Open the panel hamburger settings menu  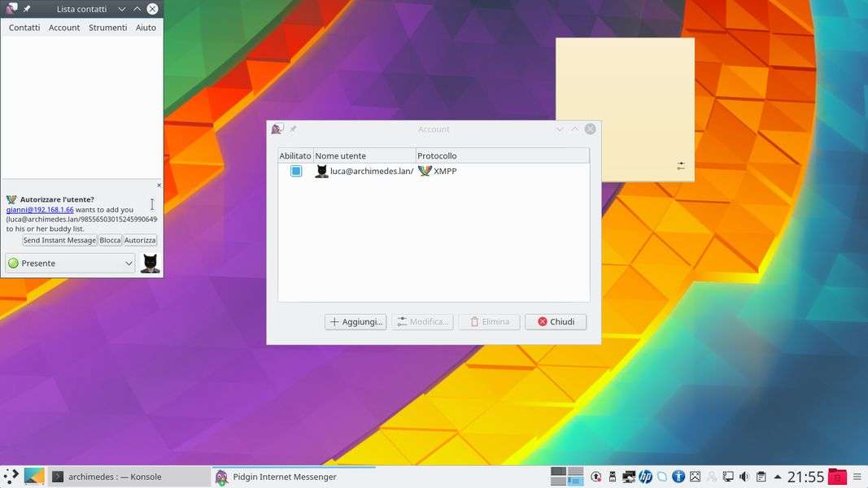tap(857, 477)
